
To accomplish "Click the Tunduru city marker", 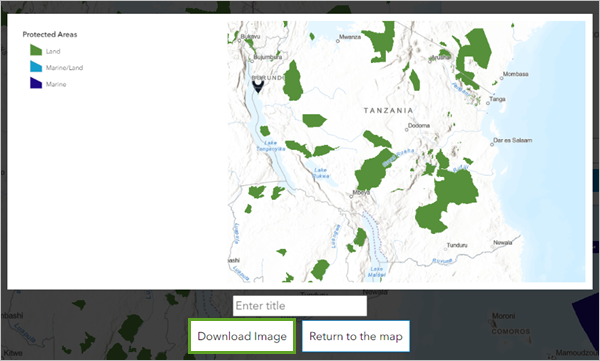I will 445,249.
